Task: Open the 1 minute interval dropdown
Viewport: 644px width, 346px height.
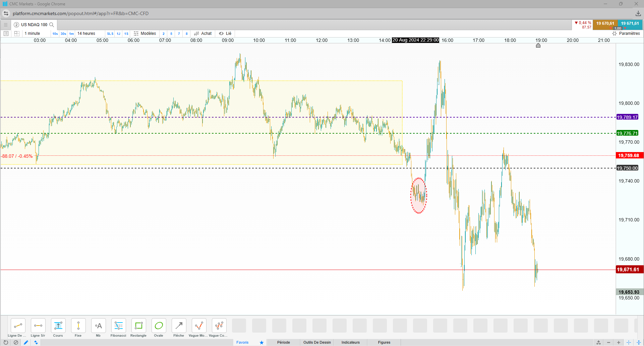Action: (33, 33)
